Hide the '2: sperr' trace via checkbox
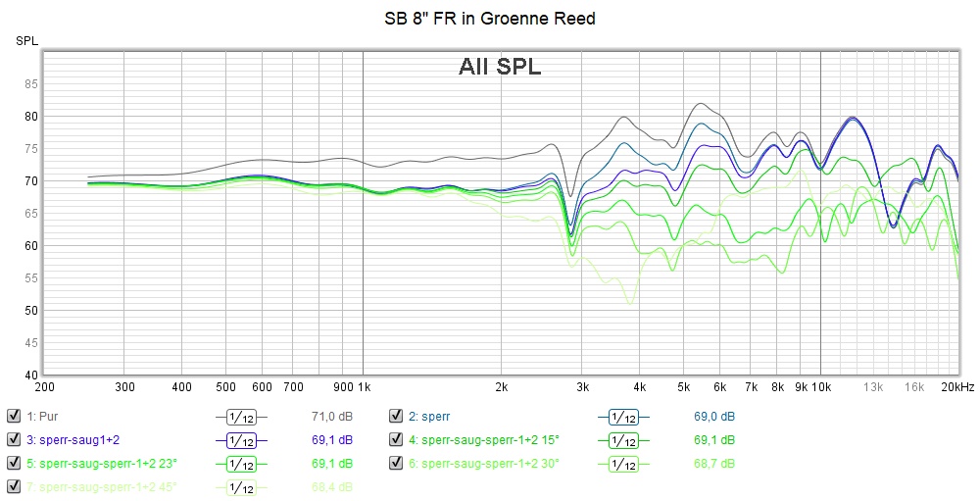This screenshot has height=501, width=980. point(396,416)
